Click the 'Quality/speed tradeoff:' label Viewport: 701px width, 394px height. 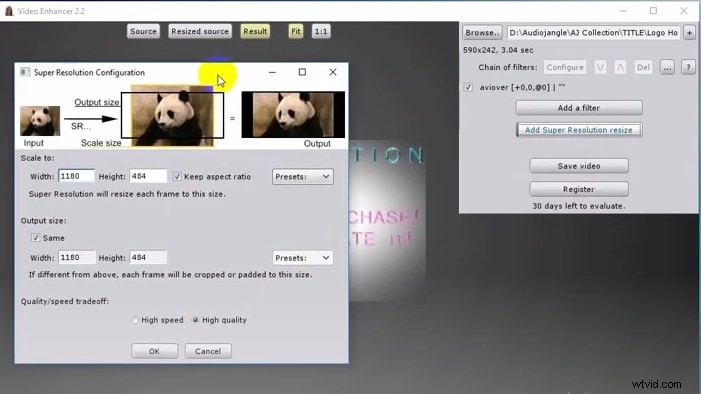[65, 301]
